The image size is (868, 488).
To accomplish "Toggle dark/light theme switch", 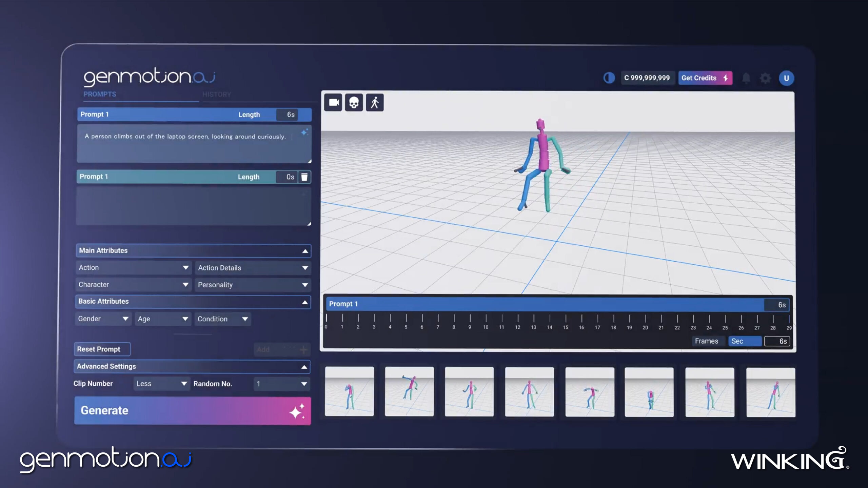I will (609, 78).
